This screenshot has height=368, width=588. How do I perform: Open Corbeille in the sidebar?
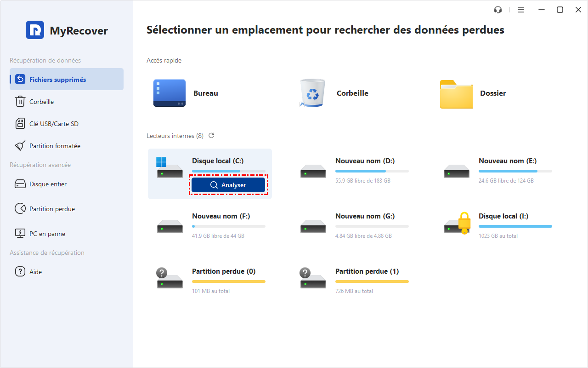click(x=41, y=102)
